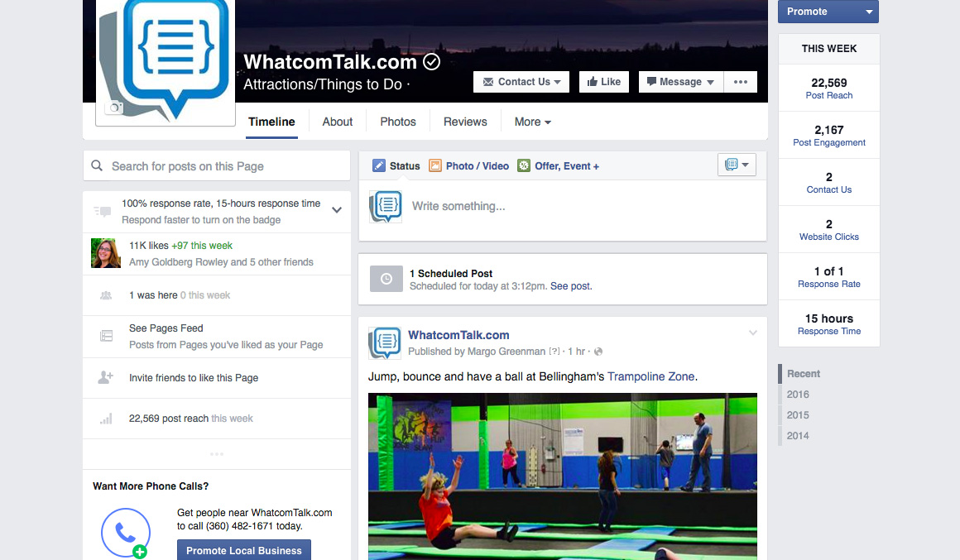Click the page avatar in the composer box

[386, 206]
